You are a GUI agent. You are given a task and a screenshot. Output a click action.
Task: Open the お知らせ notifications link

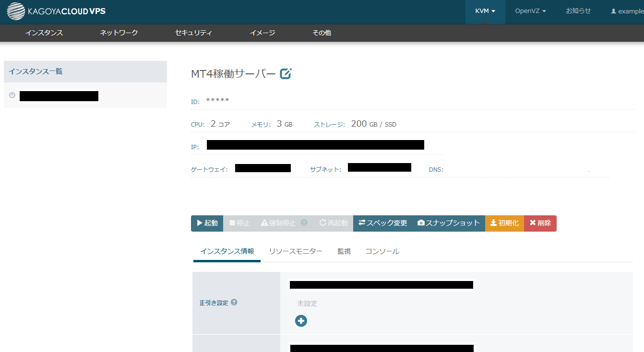[x=578, y=11]
